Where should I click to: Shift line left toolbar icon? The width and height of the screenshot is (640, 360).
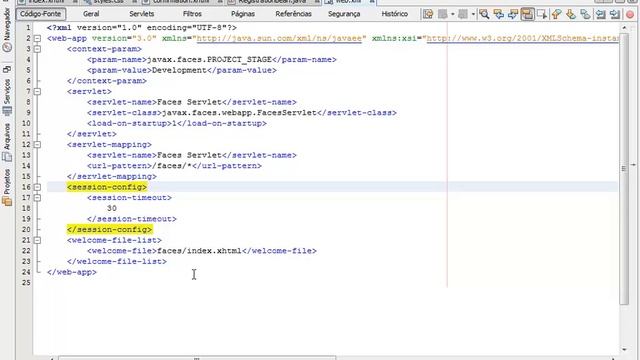[600, 14]
